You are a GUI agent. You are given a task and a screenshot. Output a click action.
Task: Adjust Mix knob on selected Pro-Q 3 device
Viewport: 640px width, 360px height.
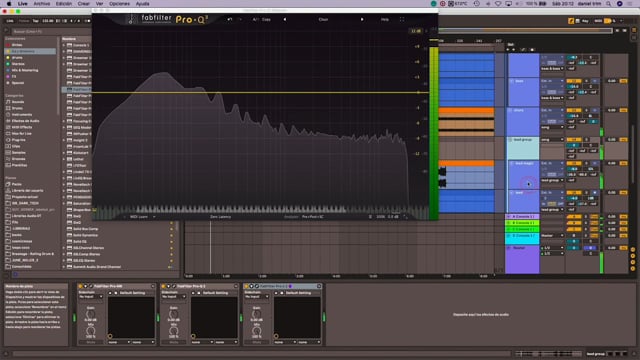point(256,331)
